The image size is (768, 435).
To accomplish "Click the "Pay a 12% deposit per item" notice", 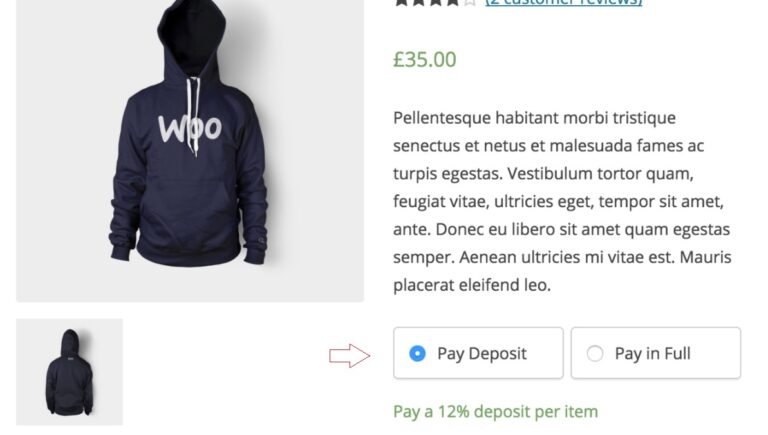I will (495, 411).
